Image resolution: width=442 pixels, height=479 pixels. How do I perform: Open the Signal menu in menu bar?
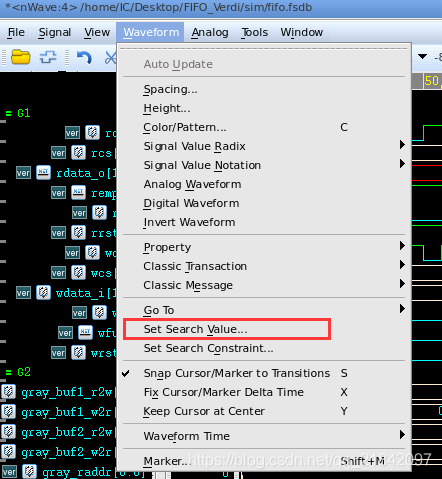coord(55,32)
